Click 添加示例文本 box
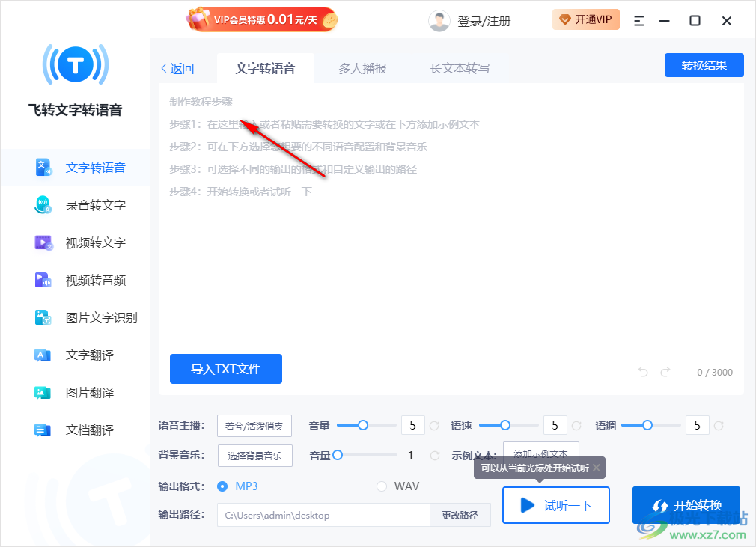 (541, 453)
